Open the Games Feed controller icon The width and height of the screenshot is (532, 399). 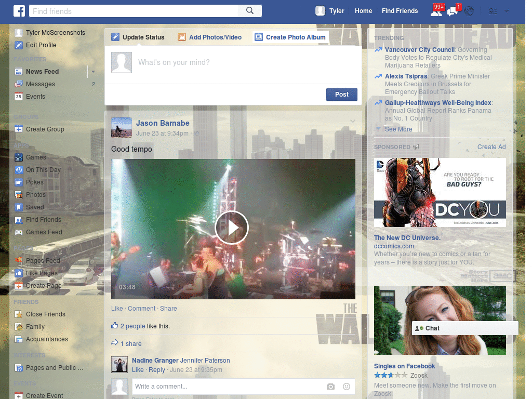[19, 232]
